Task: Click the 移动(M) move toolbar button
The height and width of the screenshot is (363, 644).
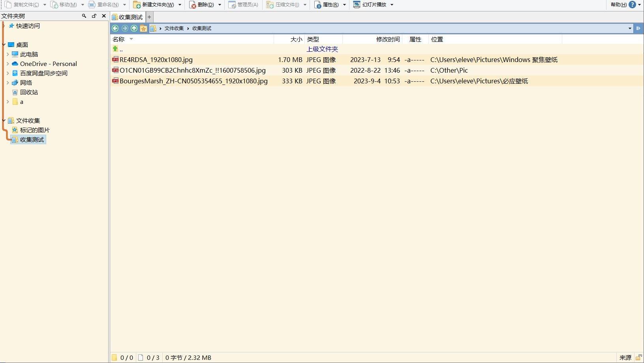Action: click(x=64, y=5)
